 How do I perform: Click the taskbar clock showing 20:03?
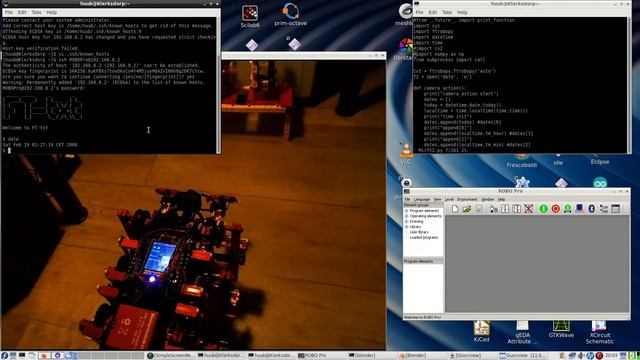coord(611,356)
